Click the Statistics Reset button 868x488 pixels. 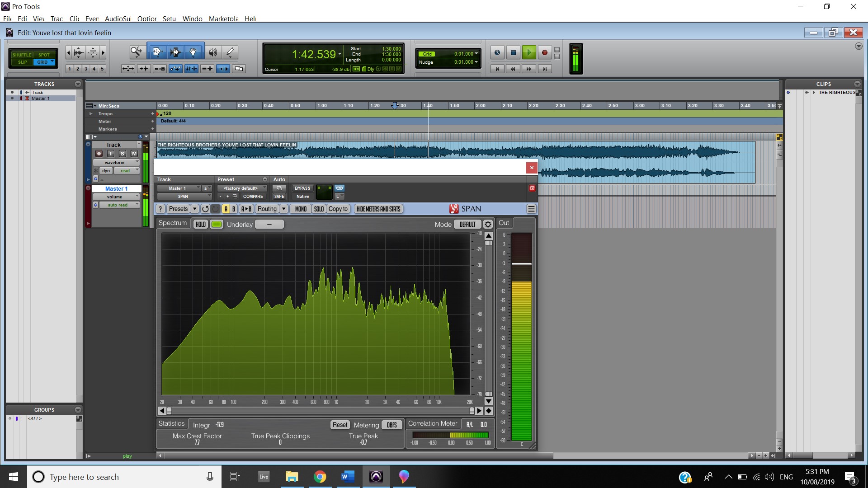[340, 425]
